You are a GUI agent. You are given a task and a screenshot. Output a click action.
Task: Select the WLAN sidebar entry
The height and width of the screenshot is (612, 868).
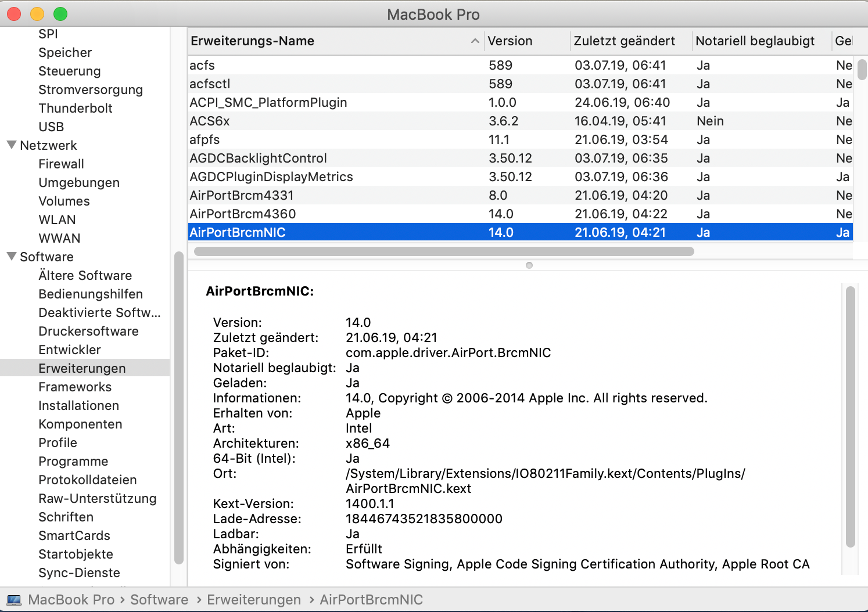click(57, 220)
